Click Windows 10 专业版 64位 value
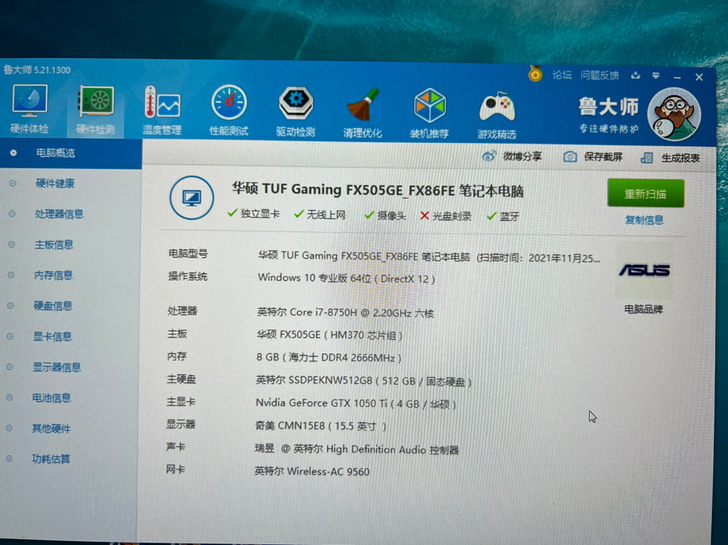The height and width of the screenshot is (545, 728). point(346,279)
